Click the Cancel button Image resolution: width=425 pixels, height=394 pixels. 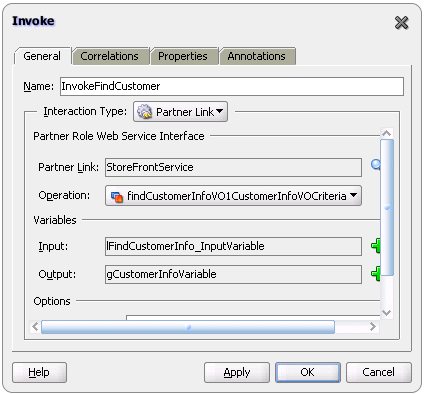click(x=379, y=372)
